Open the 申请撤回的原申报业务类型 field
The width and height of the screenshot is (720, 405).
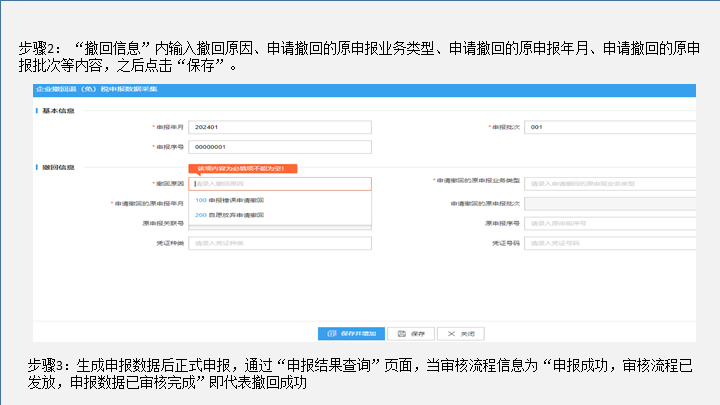(x=610, y=184)
